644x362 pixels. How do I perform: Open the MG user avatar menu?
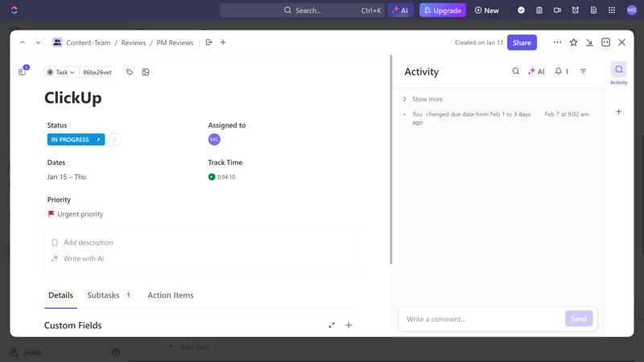632,10
